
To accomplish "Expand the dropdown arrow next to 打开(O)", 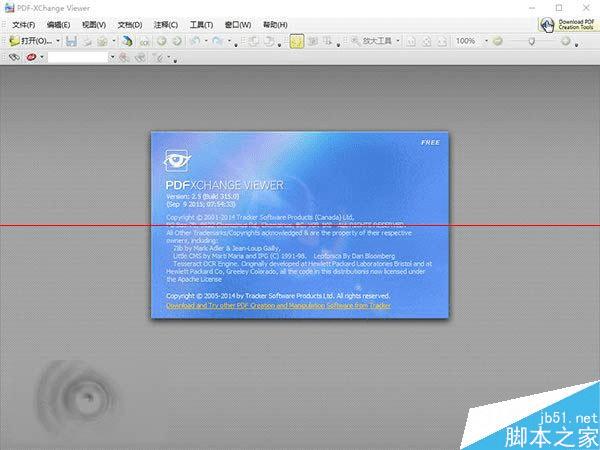I will (x=58, y=41).
